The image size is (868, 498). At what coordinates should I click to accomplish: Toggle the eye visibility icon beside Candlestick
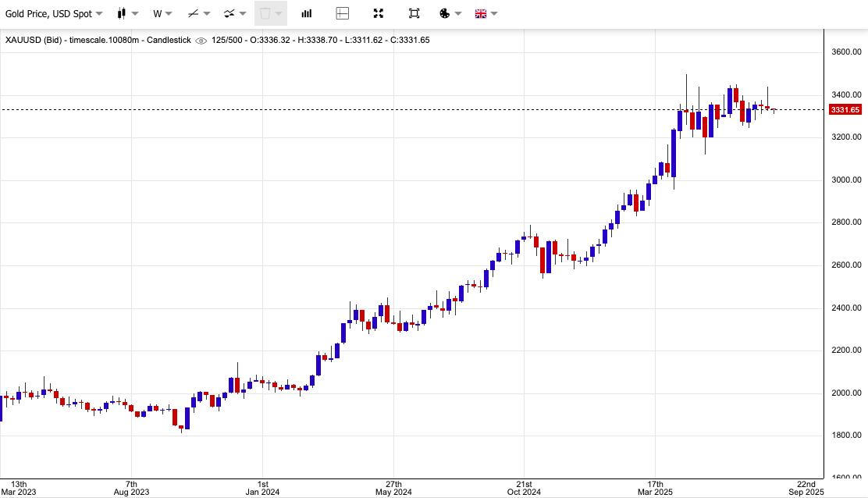click(x=201, y=41)
